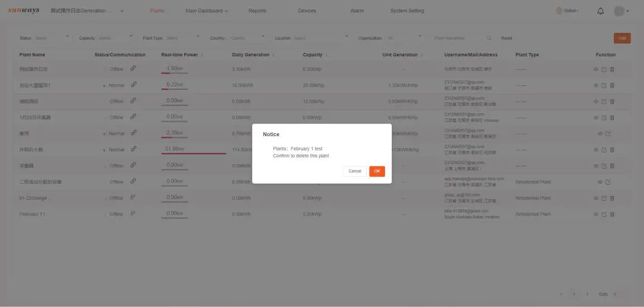Click link icon in the 1.90kW row

(x=133, y=68)
